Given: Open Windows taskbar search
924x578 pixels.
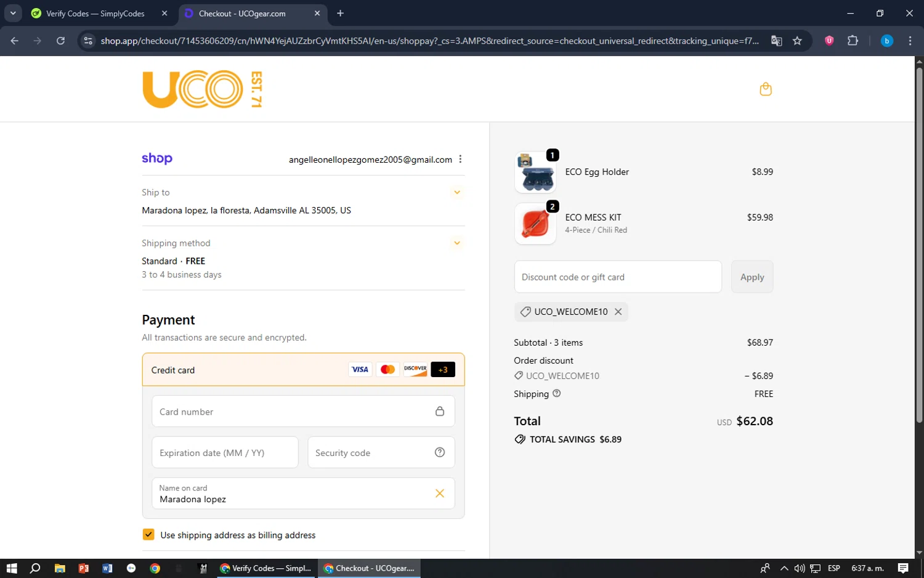Looking at the screenshot, I should [35, 568].
